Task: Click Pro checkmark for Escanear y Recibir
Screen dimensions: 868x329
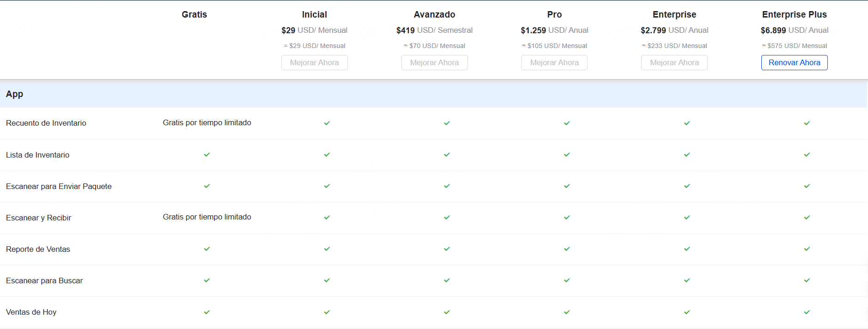Action: click(567, 217)
